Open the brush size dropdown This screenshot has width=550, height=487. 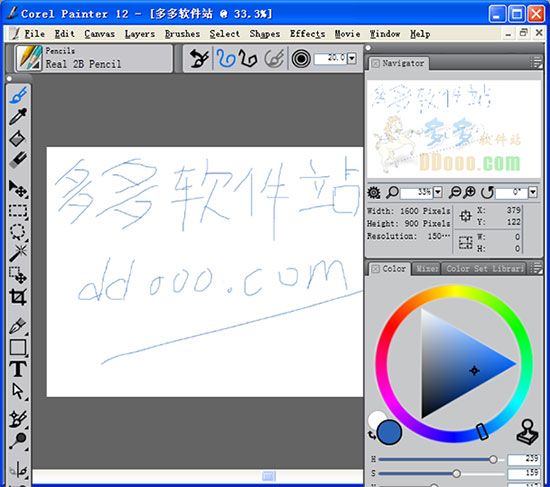tap(352, 58)
